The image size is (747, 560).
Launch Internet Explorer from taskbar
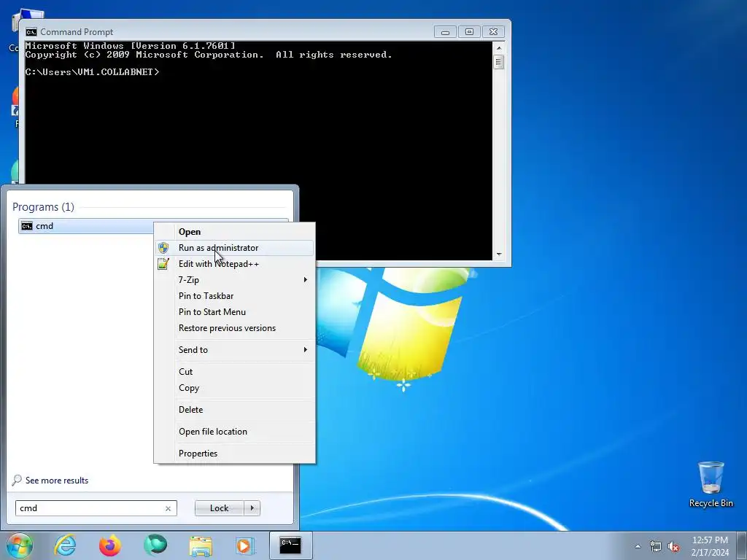point(65,545)
